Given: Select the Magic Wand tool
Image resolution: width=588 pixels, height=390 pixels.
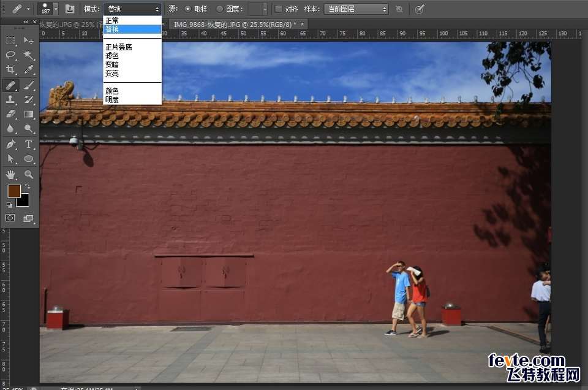Looking at the screenshot, I should 29,55.
